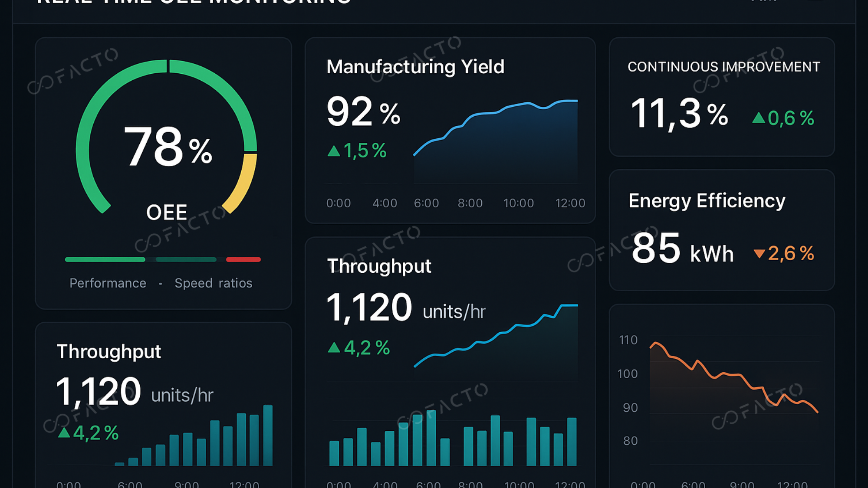Image resolution: width=868 pixels, height=488 pixels.
Task: Click the Speed ratios label
Action: [x=213, y=283]
